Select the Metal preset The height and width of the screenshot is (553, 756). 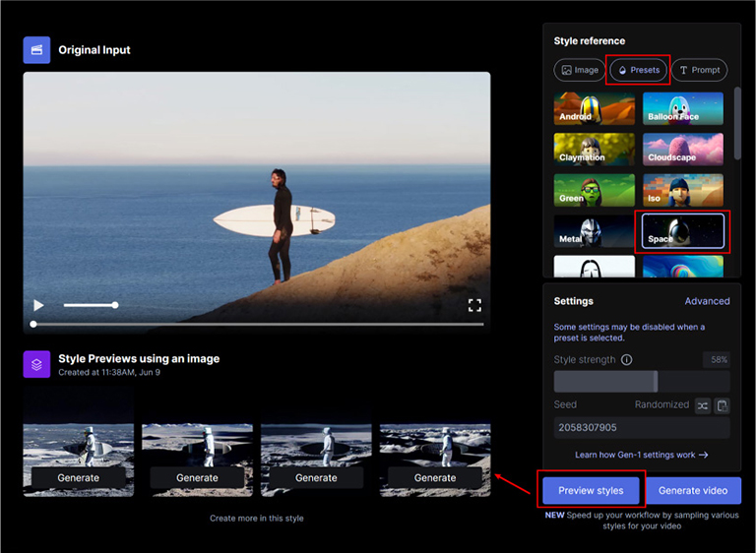pos(594,231)
